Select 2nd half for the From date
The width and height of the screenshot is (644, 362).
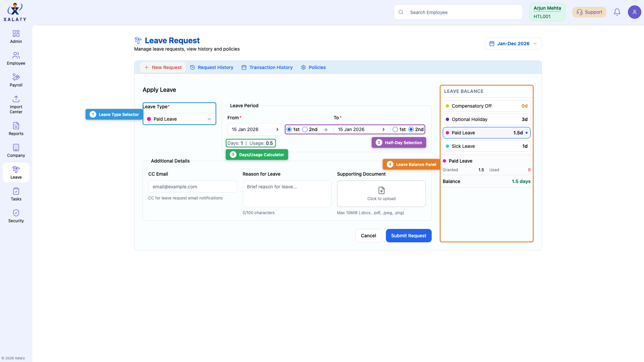point(305,129)
